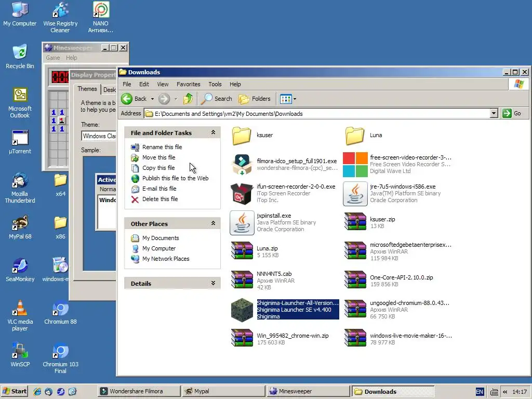The width and height of the screenshot is (532, 399).
Task: Open Forward button history dropdown arrow
Action: (176, 99)
